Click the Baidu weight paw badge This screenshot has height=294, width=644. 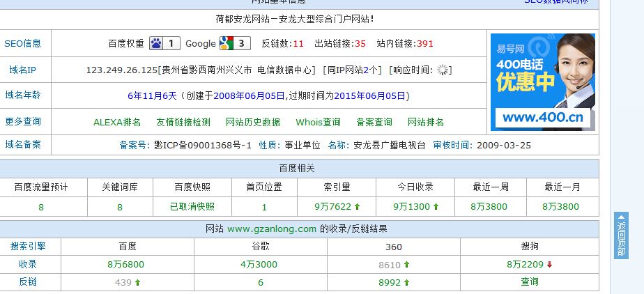pos(164,43)
